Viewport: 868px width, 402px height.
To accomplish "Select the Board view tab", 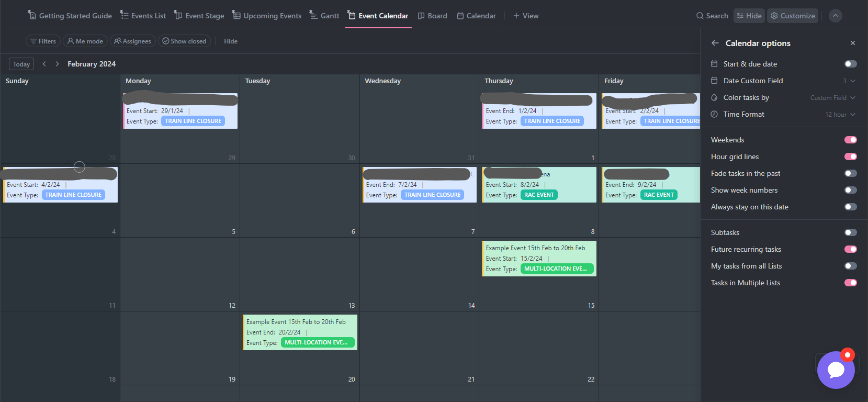I will 432,16.
